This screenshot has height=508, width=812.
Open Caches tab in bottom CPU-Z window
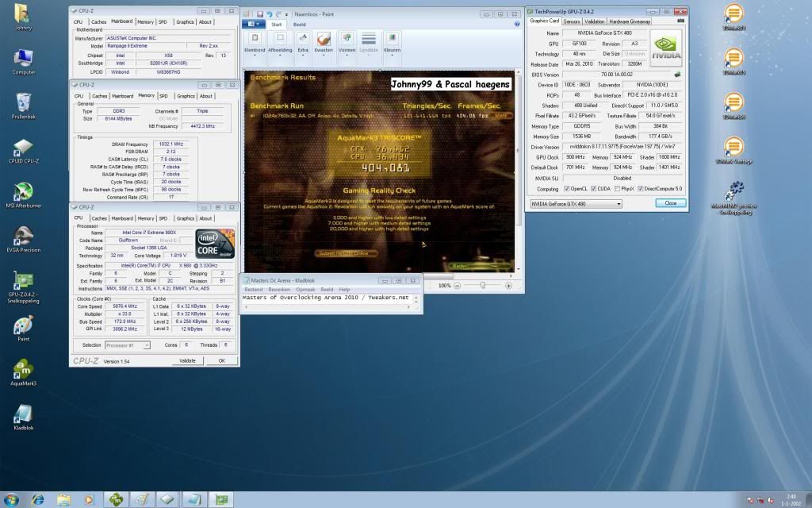click(x=99, y=218)
